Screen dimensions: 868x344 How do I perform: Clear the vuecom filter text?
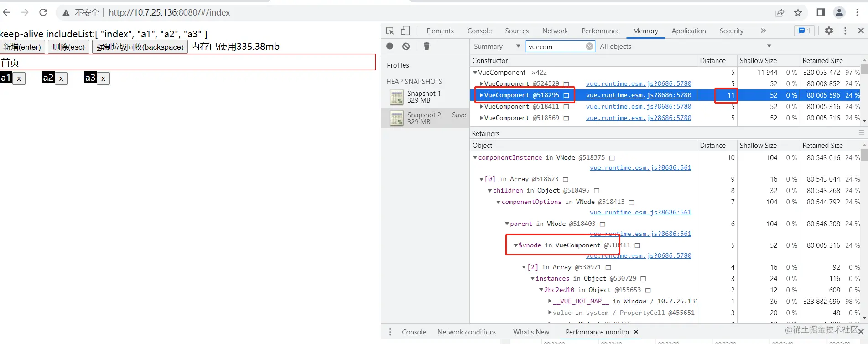(x=589, y=47)
